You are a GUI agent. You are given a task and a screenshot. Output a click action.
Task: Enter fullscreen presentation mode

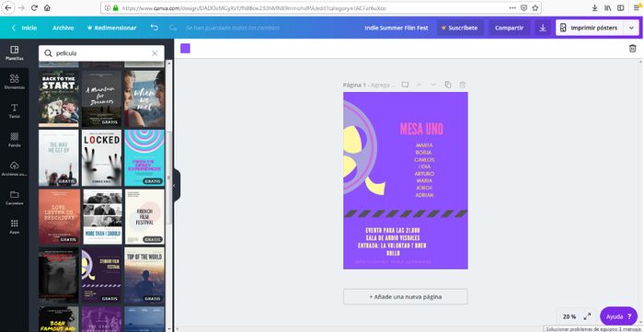coord(587,316)
